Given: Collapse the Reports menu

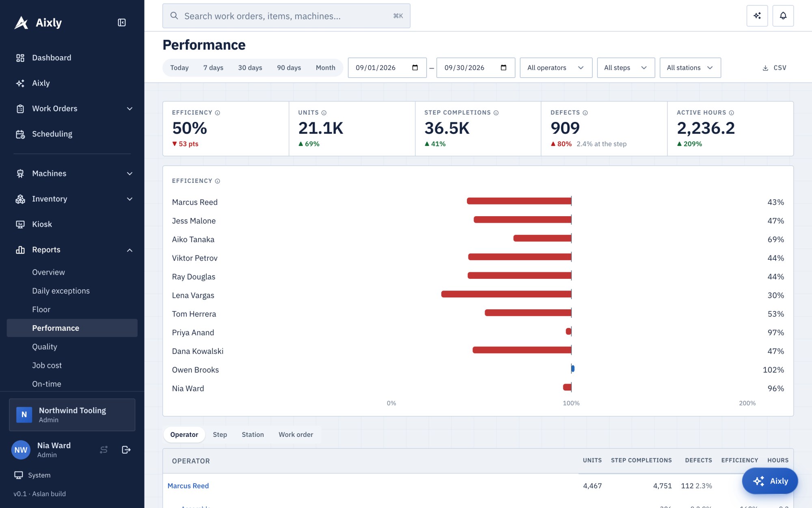Looking at the screenshot, I should (x=72, y=250).
